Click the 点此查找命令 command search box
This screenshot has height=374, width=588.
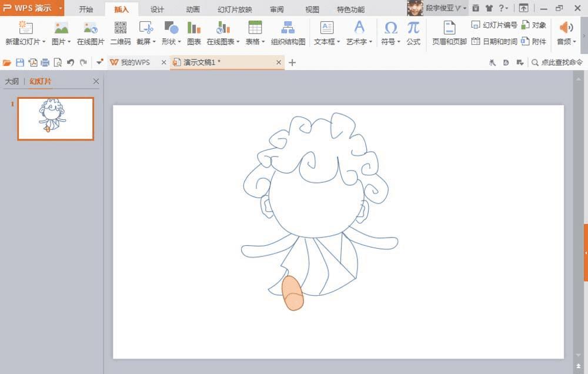point(557,63)
